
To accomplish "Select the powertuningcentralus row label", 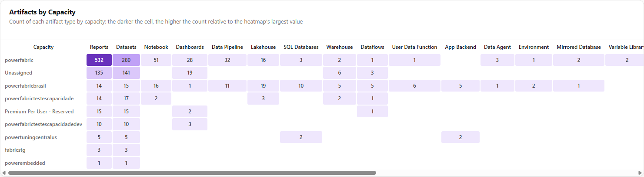I will point(31,137).
